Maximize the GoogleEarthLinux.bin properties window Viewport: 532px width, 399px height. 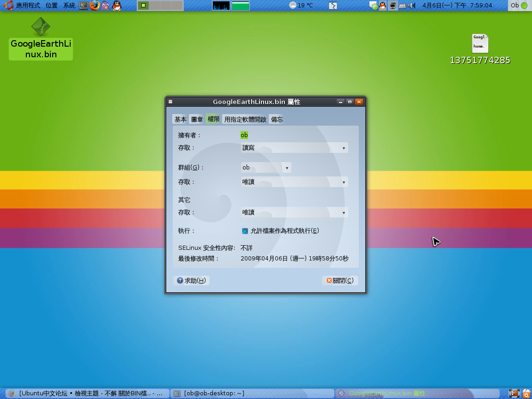click(x=350, y=102)
